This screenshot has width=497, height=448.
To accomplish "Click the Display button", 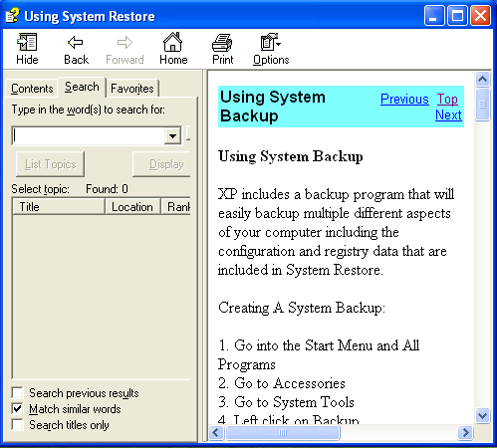I will click(161, 164).
